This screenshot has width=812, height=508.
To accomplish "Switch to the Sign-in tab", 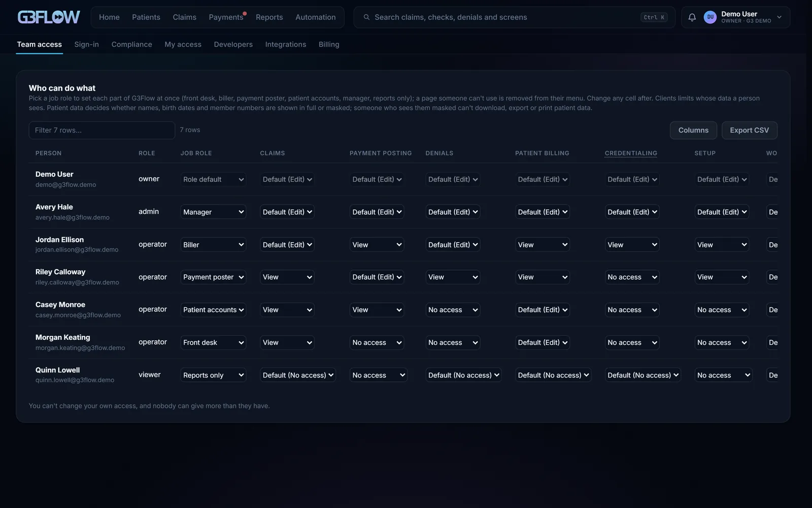I will click(x=87, y=45).
